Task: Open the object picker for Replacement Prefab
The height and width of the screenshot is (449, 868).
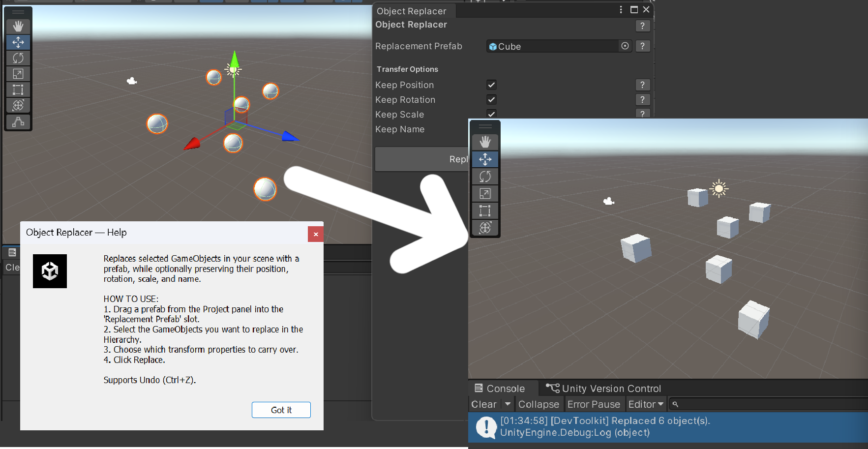Action: (625, 46)
